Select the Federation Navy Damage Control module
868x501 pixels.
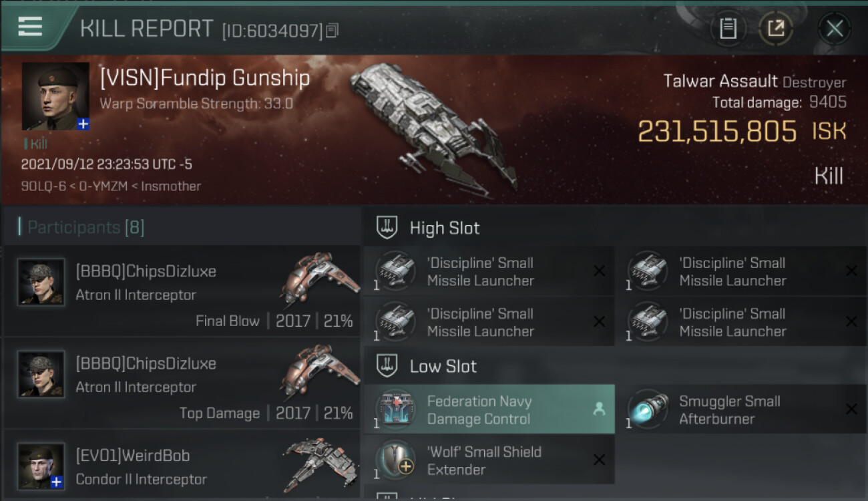click(489, 409)
